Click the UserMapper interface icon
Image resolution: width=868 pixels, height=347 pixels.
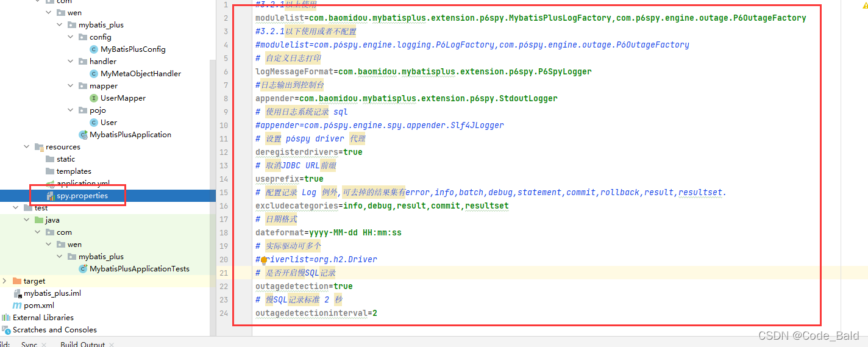[94, 98]
